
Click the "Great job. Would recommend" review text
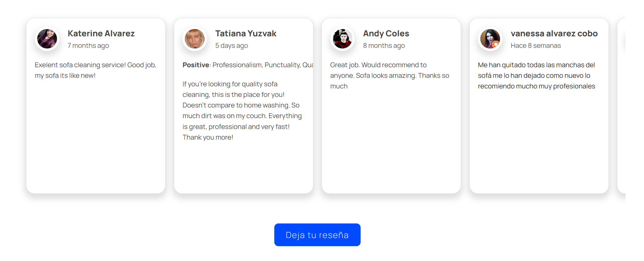[389, 75]
